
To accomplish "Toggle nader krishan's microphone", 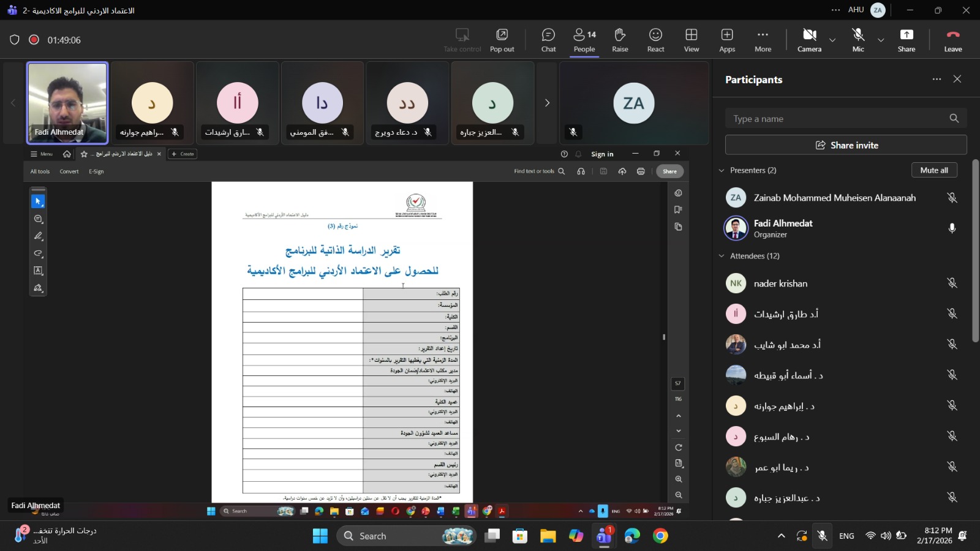I will click(x=952, y=283).
